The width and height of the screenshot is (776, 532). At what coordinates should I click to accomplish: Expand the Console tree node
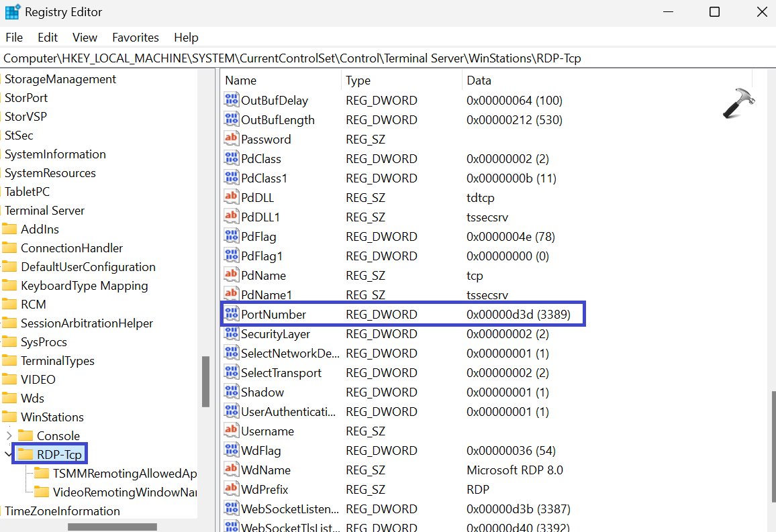[x=8, y=435]
